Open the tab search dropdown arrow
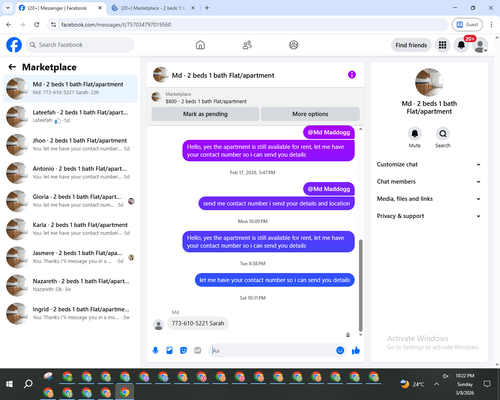Screen dimensions: 500x400 [7, 8]
